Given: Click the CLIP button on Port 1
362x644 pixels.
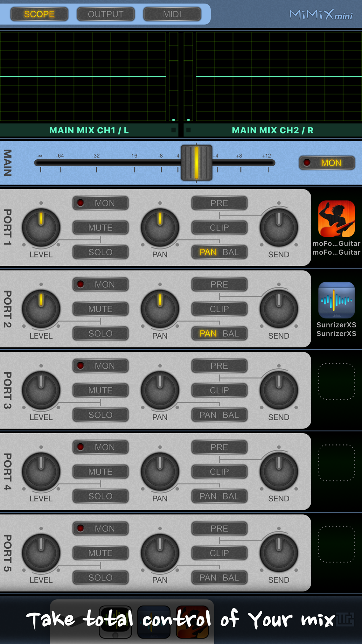Looking at the screenshot, I should (219, 227).
